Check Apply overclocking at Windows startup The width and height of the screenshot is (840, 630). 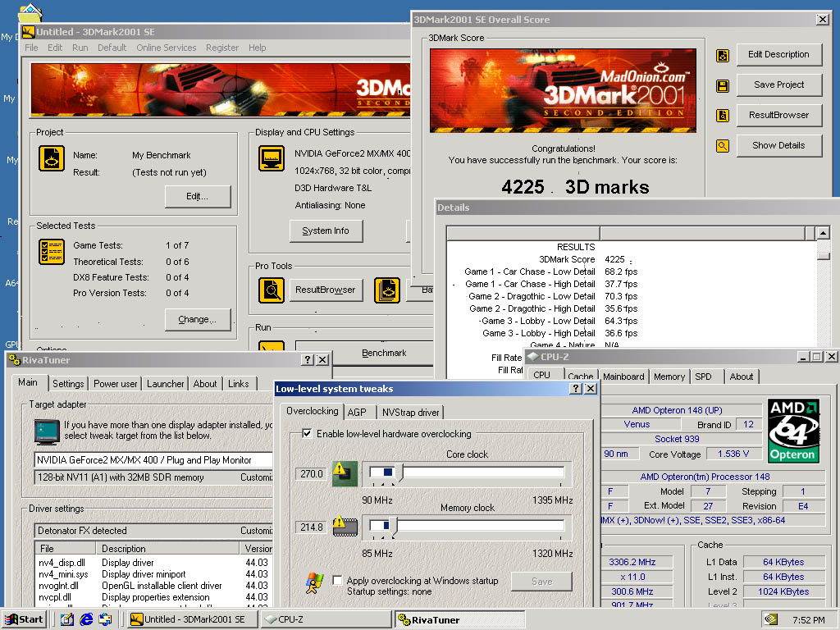[337, 580]
